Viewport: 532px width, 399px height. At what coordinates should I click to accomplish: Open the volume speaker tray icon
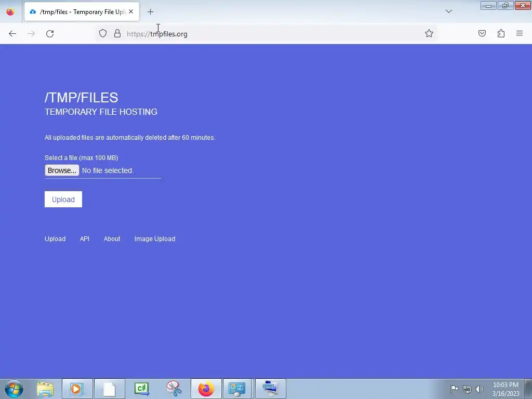[x=480, y=389]
